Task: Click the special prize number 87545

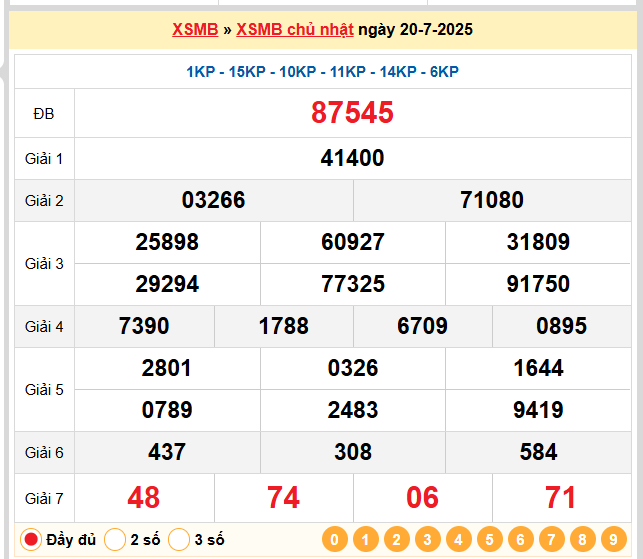Action: click(353, 112)
